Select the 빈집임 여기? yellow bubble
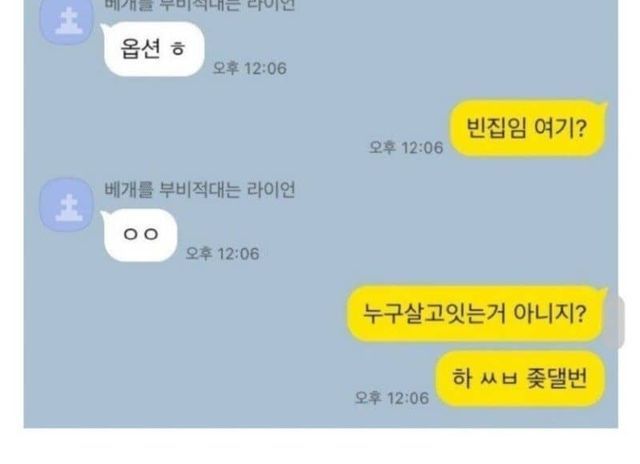This screenshot has height=464, width=640. [x=528, y=128]
